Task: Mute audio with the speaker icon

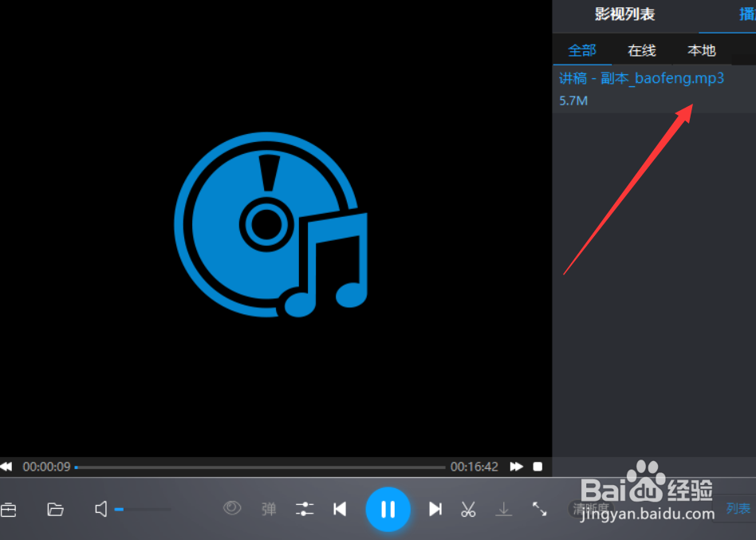Action: click(x=100, y=509)
